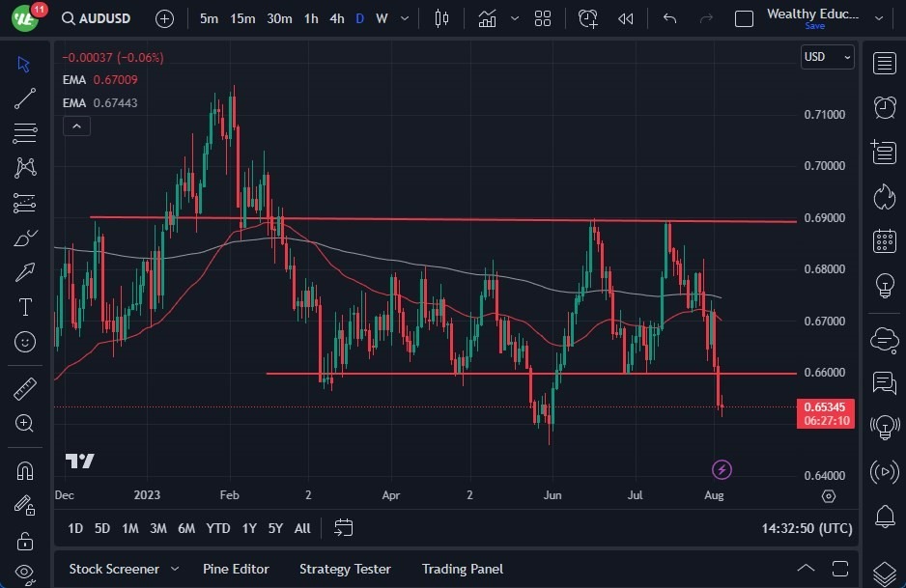Screen dimensions: 906x588
Task: Click the Save layout link
Action: (815, 26)
